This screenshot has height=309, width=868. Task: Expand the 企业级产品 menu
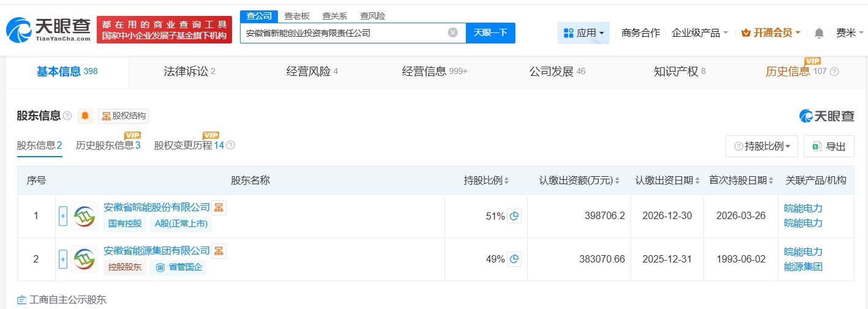(x=700, y=33)
